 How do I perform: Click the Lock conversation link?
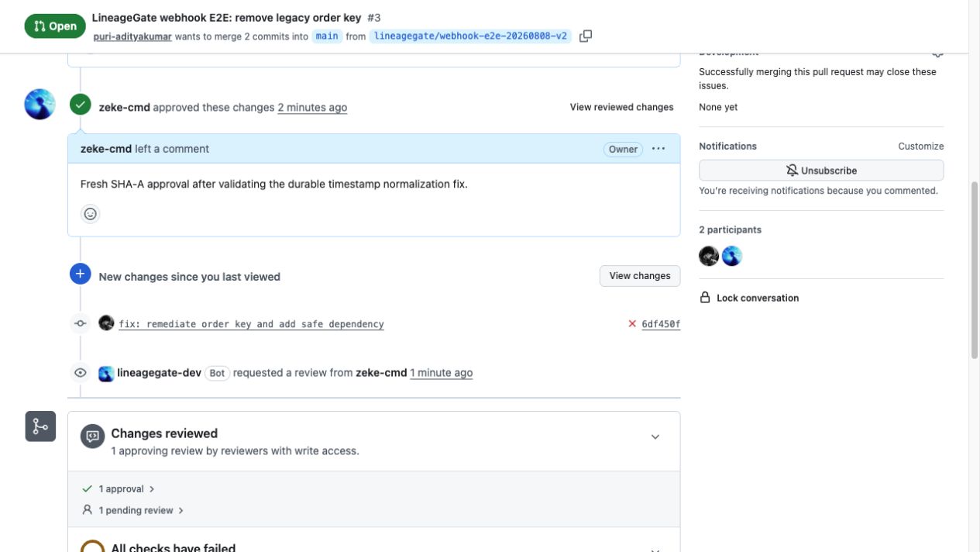click(757, 298)
